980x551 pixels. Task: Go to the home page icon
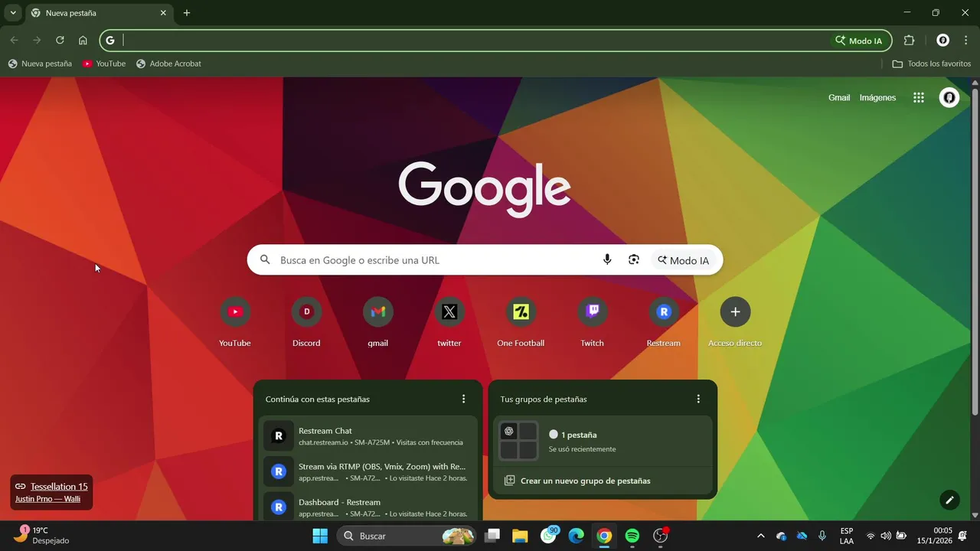pyautogui.click(x=83, y=41)
